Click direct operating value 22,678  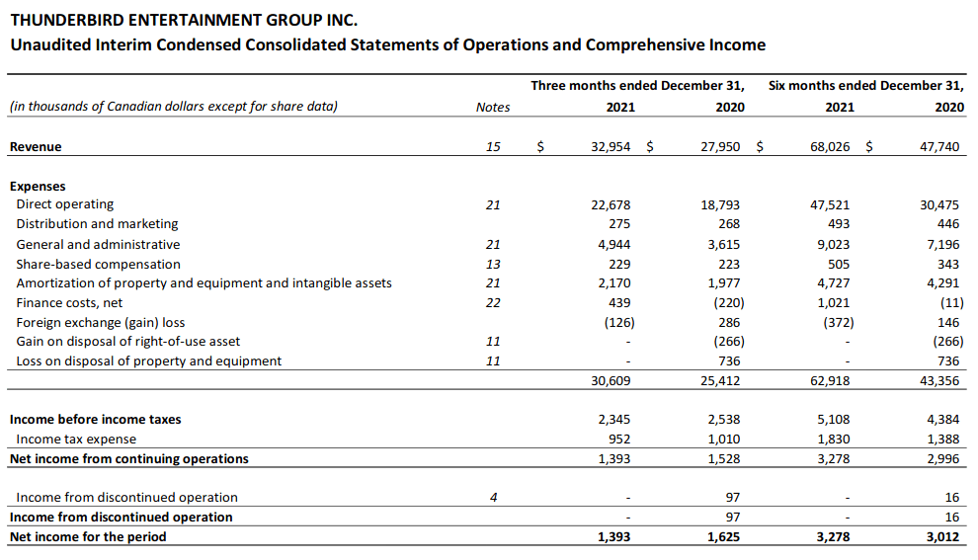point(611,205)
